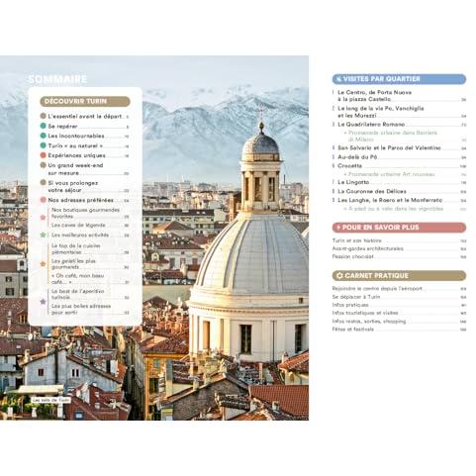
Task: Click the gear icon beside Carnet pratique
Action: pyautogui.click(x=339, y=275)
